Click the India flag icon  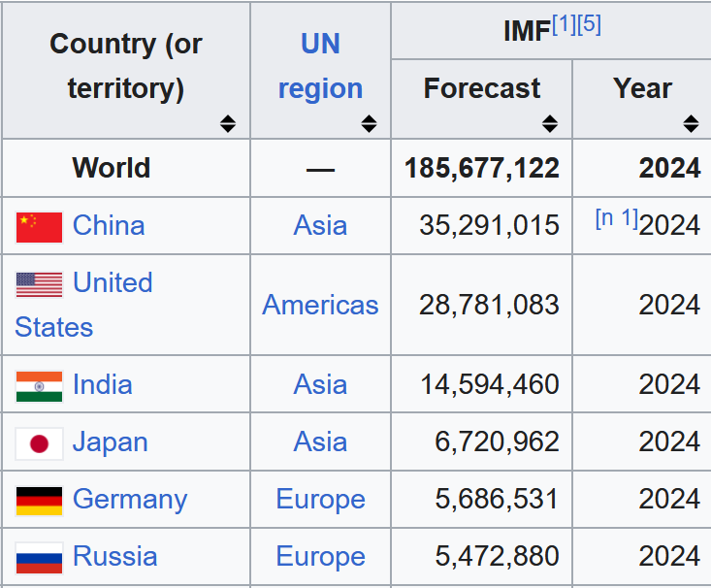39,385
